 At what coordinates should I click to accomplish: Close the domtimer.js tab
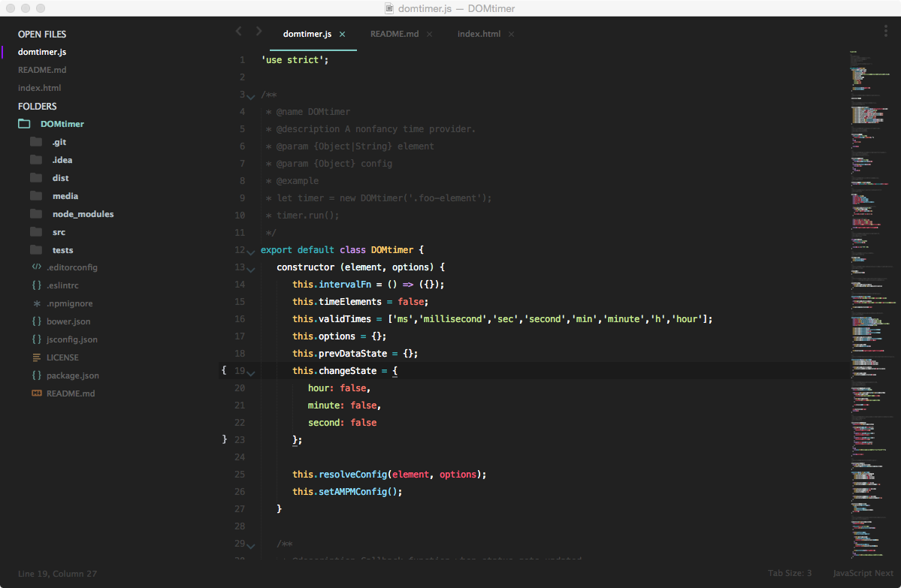click(343, 34)
